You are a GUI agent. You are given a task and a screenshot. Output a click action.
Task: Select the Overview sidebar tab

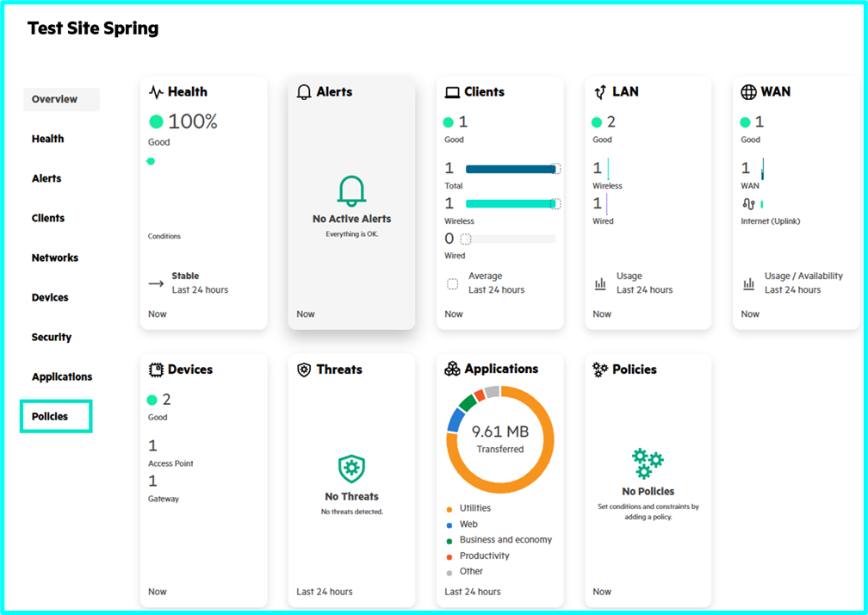tap(61, 100)
